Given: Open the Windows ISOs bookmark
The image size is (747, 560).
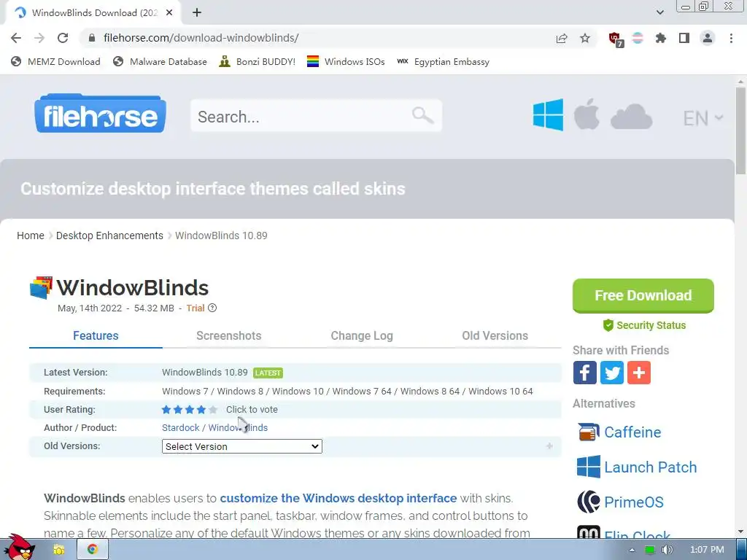Looking at the screenshot, I should tap(346, 61).
